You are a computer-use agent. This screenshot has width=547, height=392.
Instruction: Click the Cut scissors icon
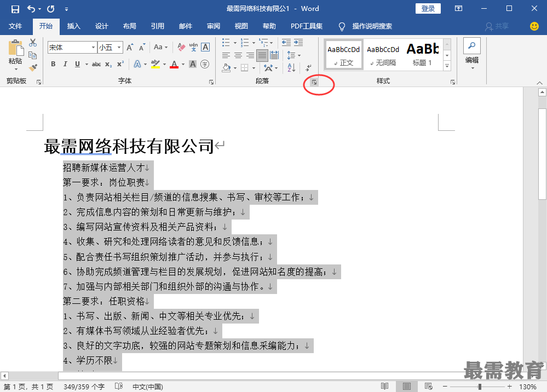[33, 43]
